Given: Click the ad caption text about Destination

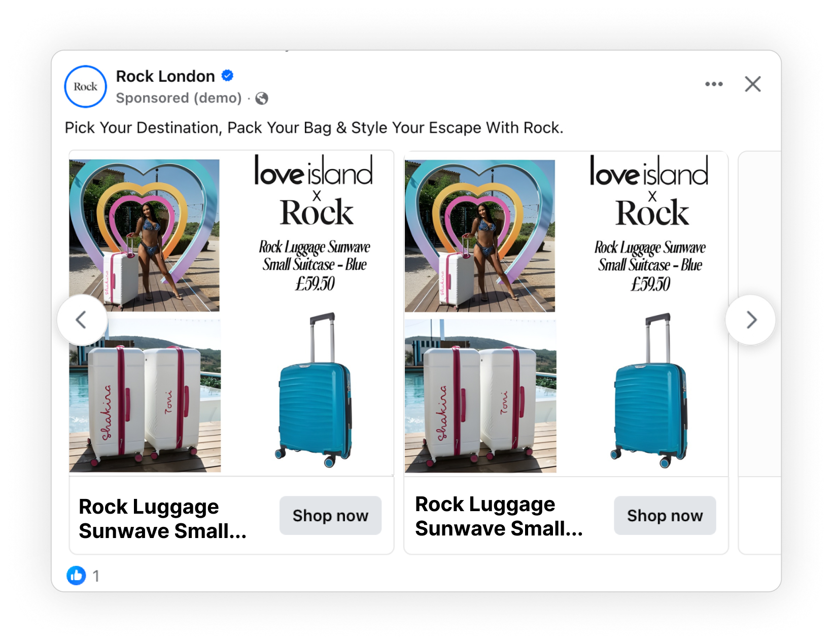Looking at the screenshot, I should pyautogui.click(x=314, y=128).
